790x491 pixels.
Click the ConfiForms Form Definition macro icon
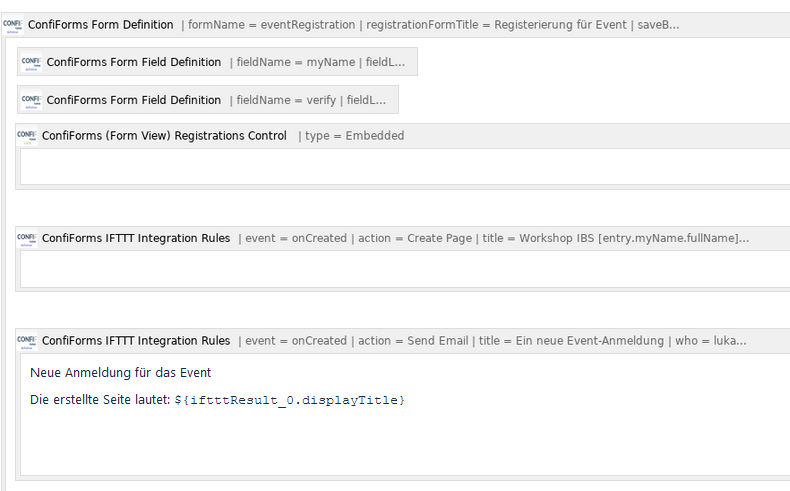13,25
